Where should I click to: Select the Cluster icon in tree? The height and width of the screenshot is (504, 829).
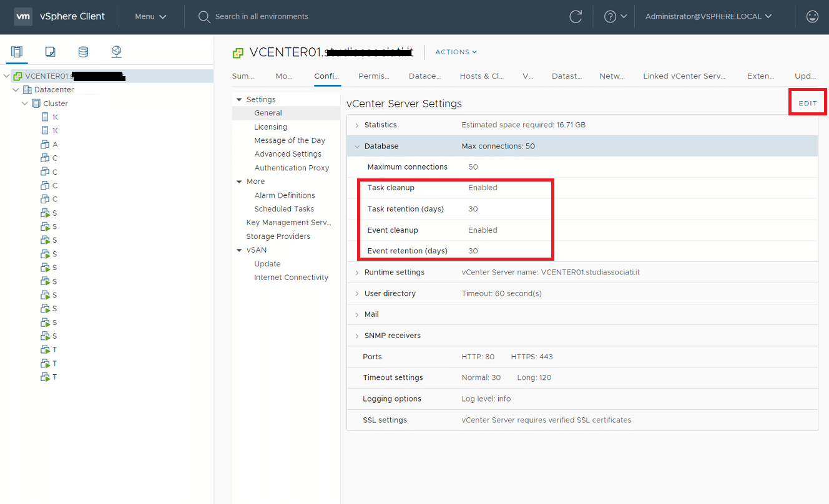click(x=36, y=104)
